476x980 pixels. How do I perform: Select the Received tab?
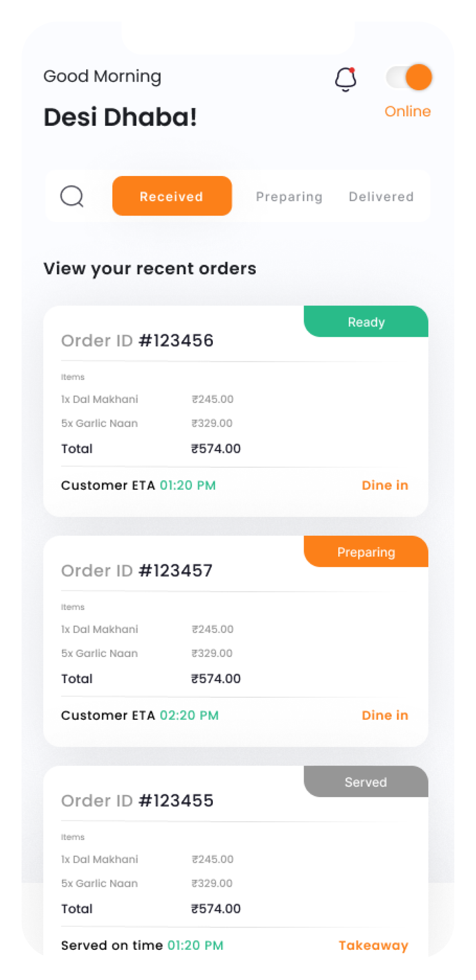click(172, 196)
